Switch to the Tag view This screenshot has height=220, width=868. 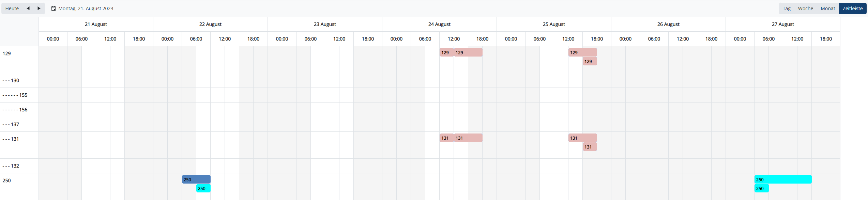coord(787,9)
